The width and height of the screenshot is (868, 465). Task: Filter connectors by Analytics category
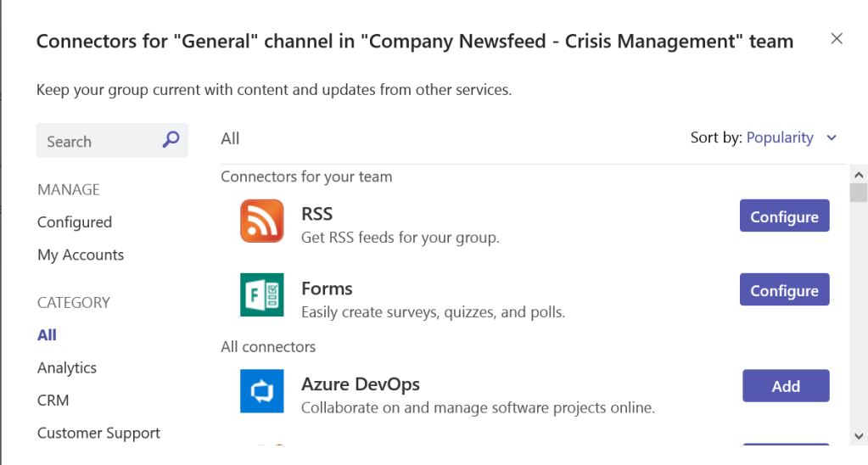point(67,367)
